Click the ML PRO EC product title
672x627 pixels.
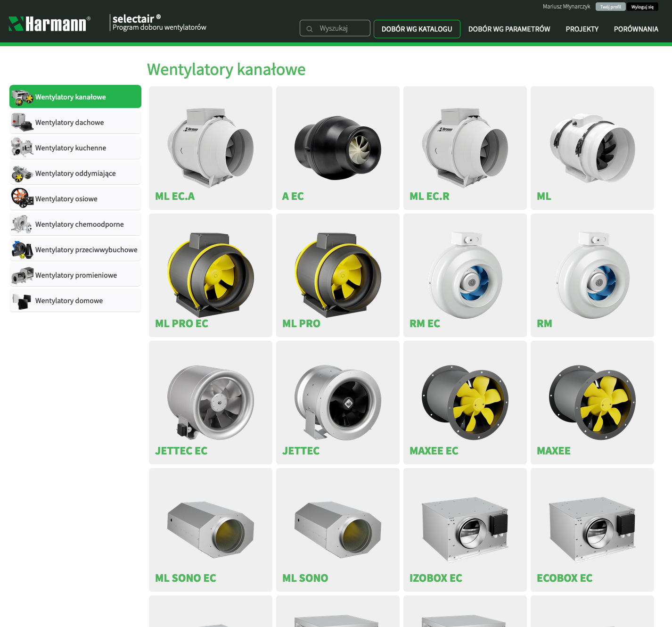181,323
